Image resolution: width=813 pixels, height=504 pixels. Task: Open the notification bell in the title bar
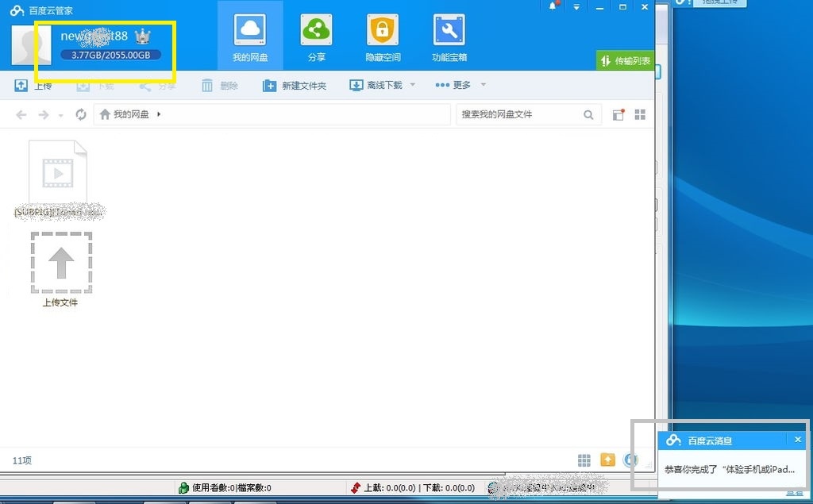553,6
